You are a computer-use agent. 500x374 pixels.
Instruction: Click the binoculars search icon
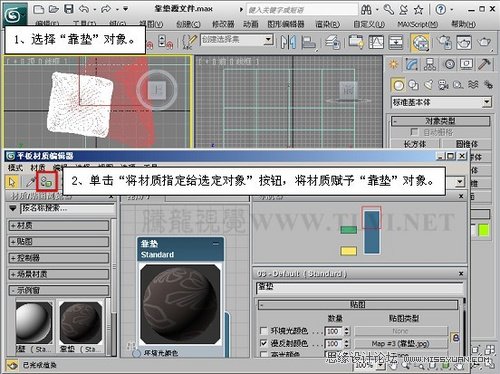coord(366,9)
